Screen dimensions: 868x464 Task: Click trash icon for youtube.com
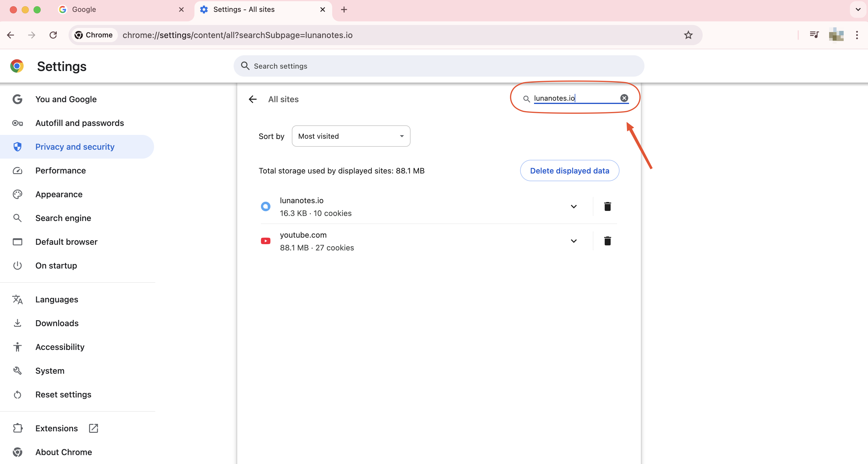point(607,241)
